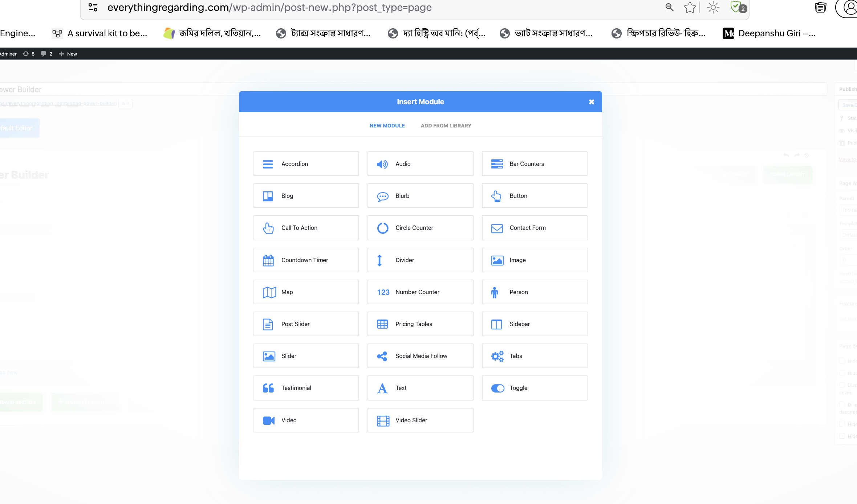Click the Social Media Follow share icon
This screenshot has width=857, height=504.
382,356
